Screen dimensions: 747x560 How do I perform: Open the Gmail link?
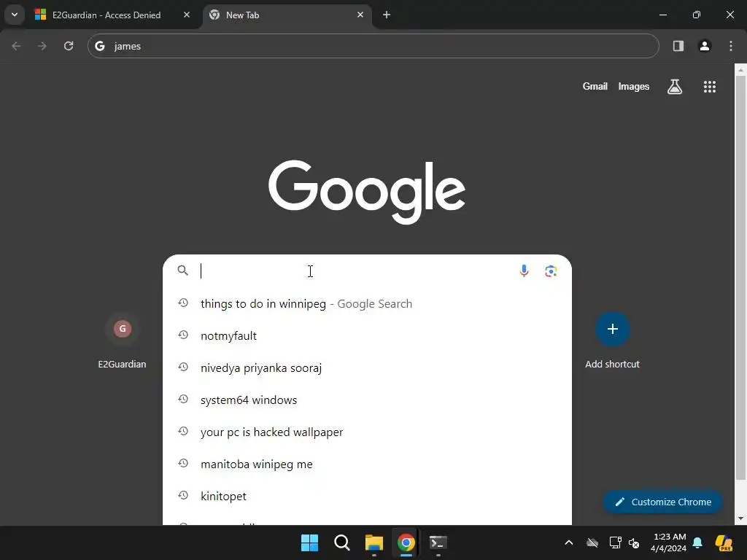pos(595,86)
